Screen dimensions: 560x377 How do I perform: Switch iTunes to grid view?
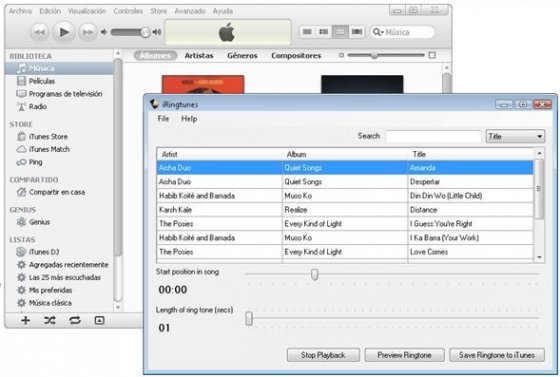pyautogui.click(x=340, y=32)
